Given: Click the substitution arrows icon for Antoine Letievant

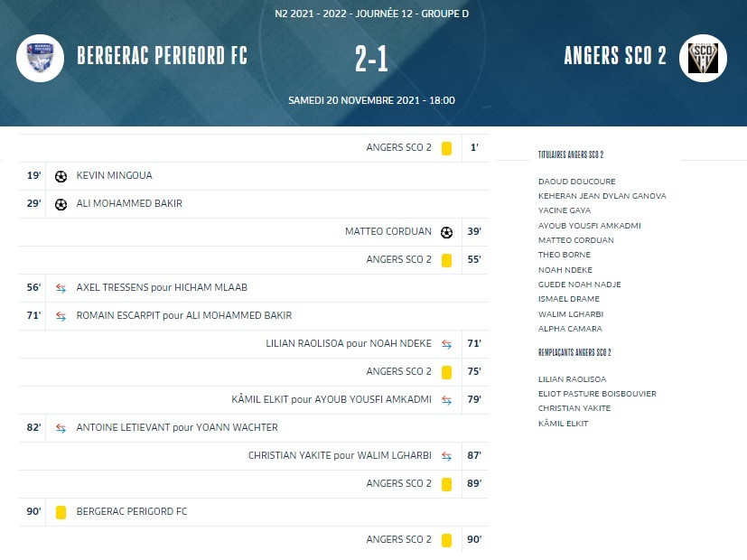Looking at the screenshot, I should point(61,428).
